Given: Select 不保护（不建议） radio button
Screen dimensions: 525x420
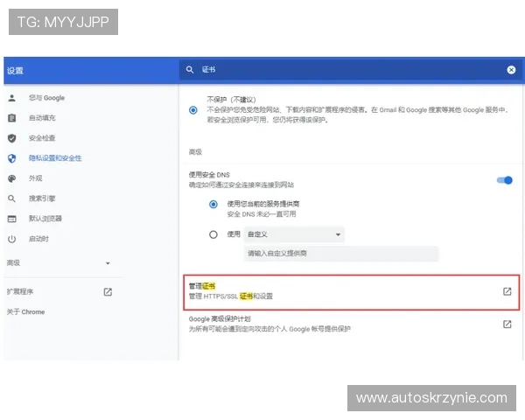Looking at the screenshot, I should coord(193,110).
